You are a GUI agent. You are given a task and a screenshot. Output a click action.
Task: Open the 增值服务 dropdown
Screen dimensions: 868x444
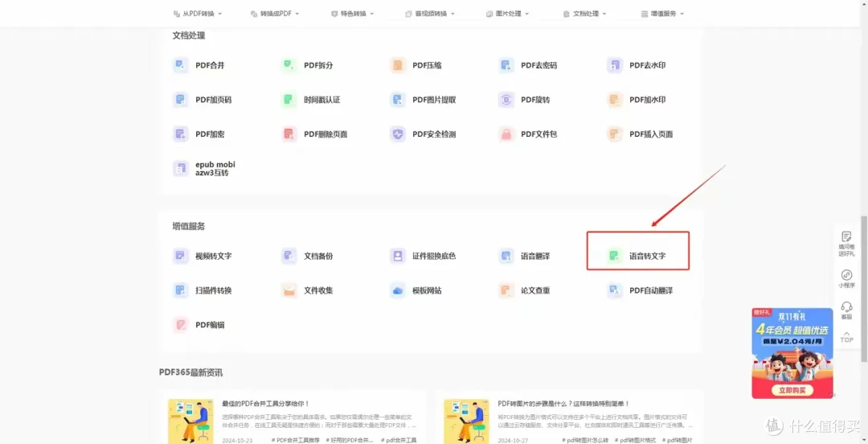662,14
